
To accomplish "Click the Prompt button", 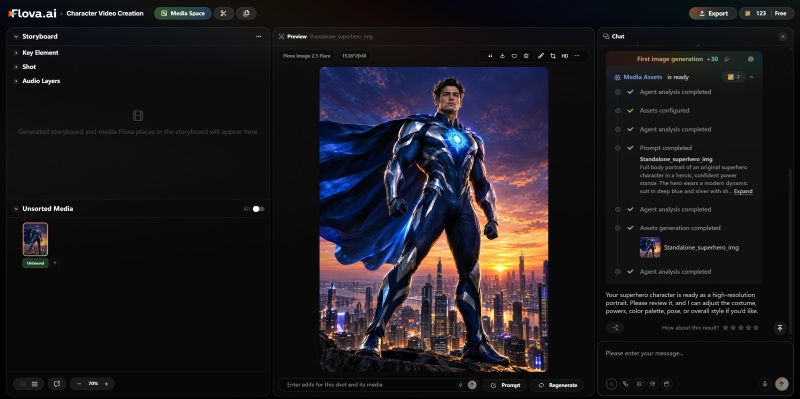I will tap(505, 385).
